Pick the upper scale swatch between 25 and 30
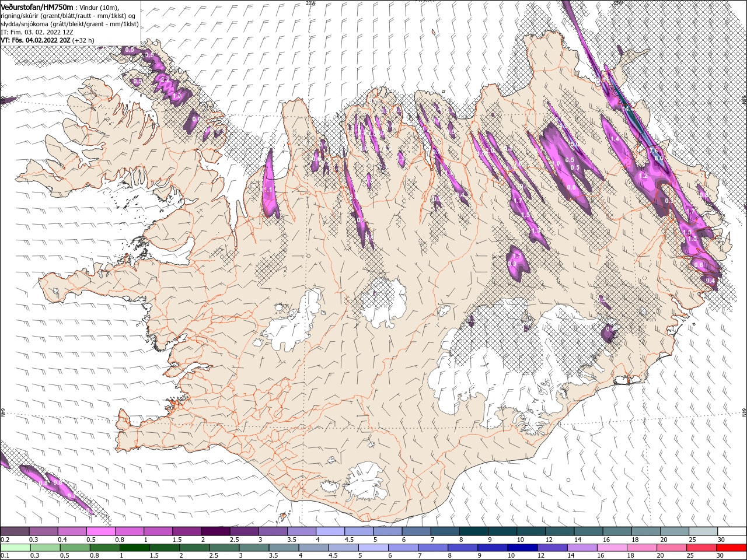Image resolution: width=747 pixels, height=560 pixels. [704, 531]
